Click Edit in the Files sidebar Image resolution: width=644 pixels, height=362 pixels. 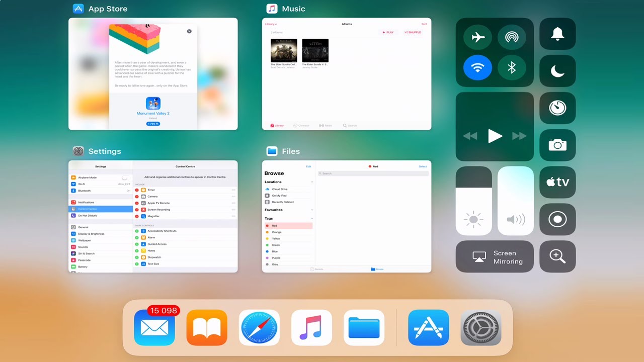point(308,166)
